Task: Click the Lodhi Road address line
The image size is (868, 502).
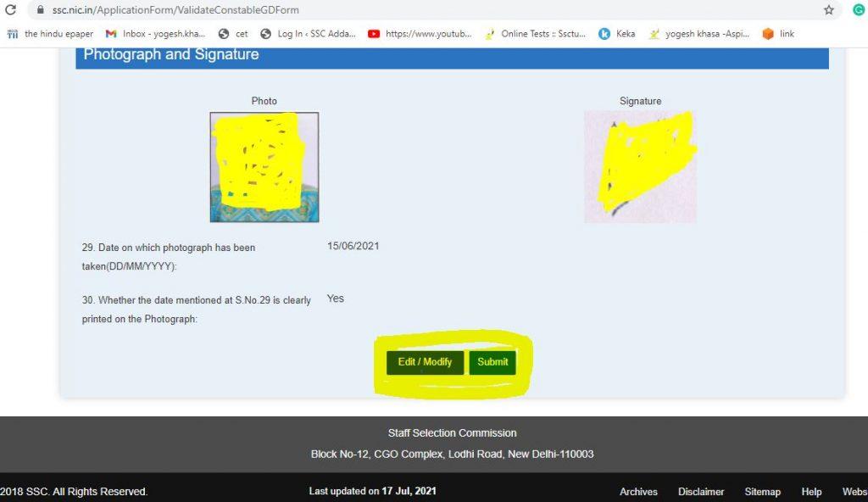Action: point(453,455)
